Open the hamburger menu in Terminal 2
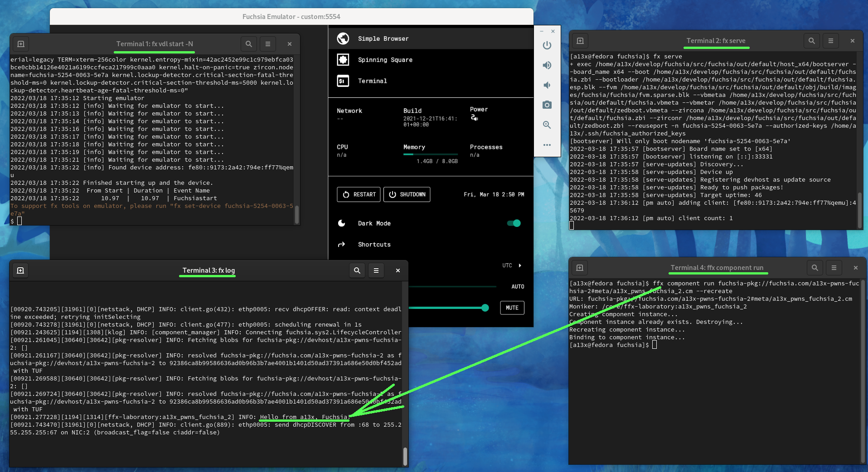Screen dimensions: 868x472 click(830, 40)
